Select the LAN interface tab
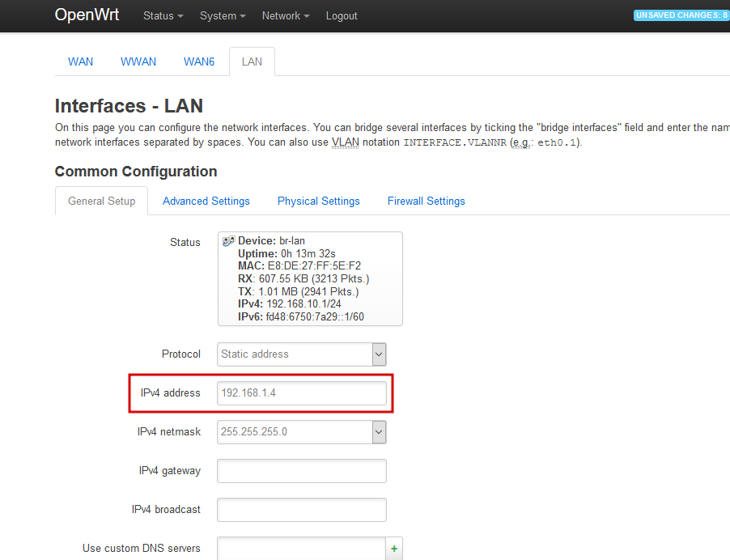730x560 pixels. [252, 62]
